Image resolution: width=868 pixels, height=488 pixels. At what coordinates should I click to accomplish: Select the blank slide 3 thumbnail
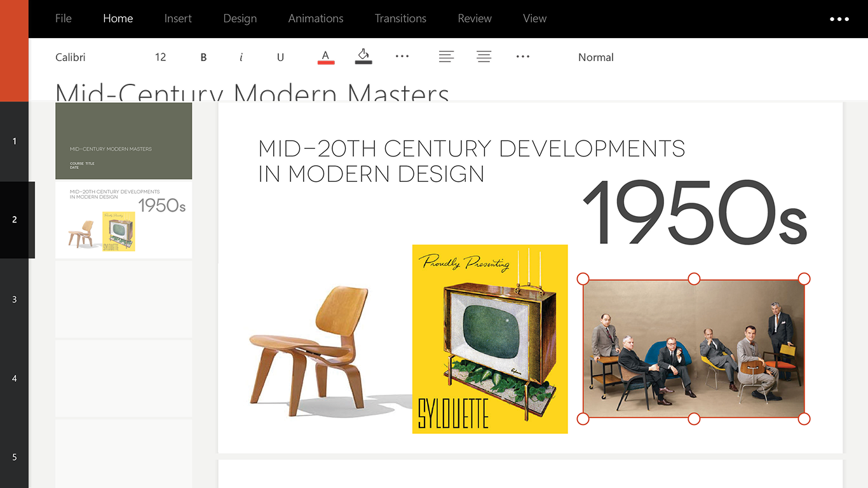point(123,299)
